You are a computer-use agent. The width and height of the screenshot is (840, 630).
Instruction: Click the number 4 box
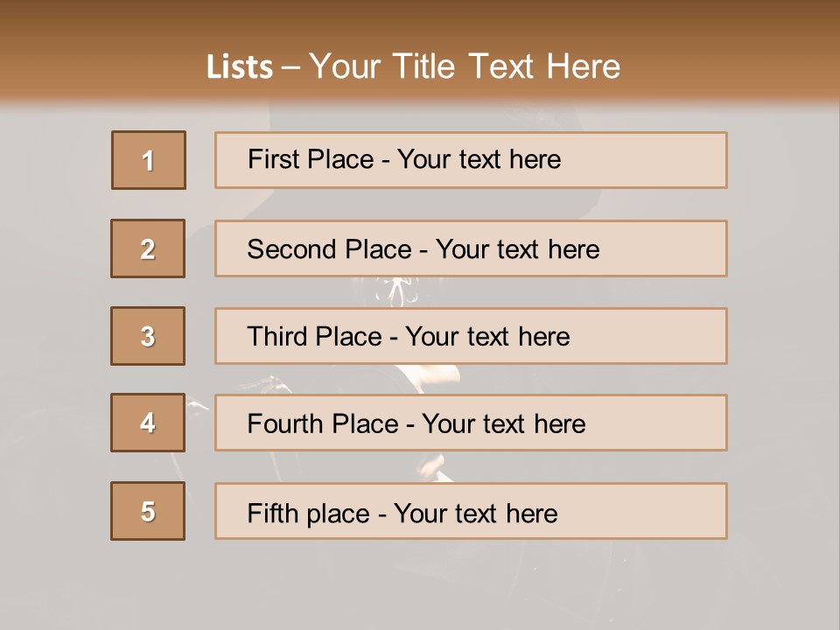(x=148, y=423)
